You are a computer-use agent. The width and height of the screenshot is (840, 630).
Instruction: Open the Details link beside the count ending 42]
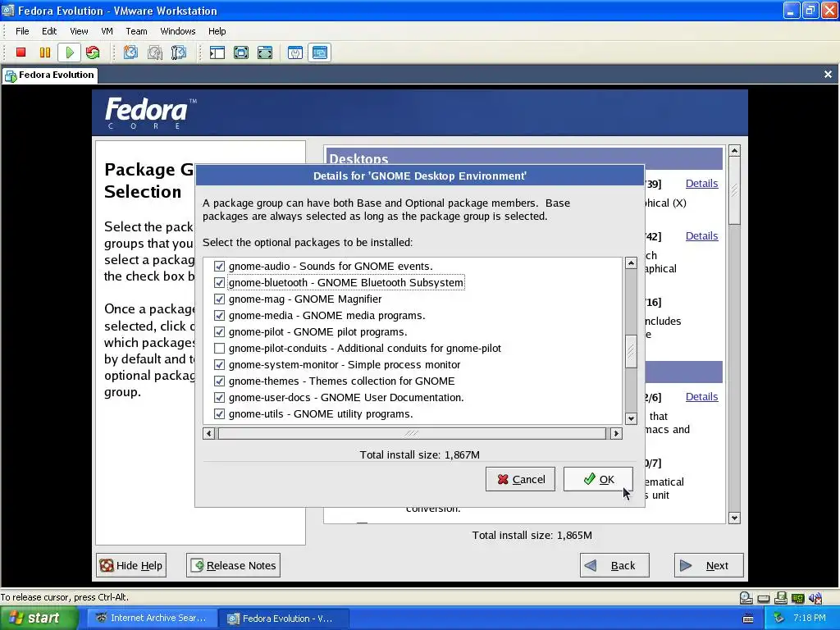[x=702, y=235]
